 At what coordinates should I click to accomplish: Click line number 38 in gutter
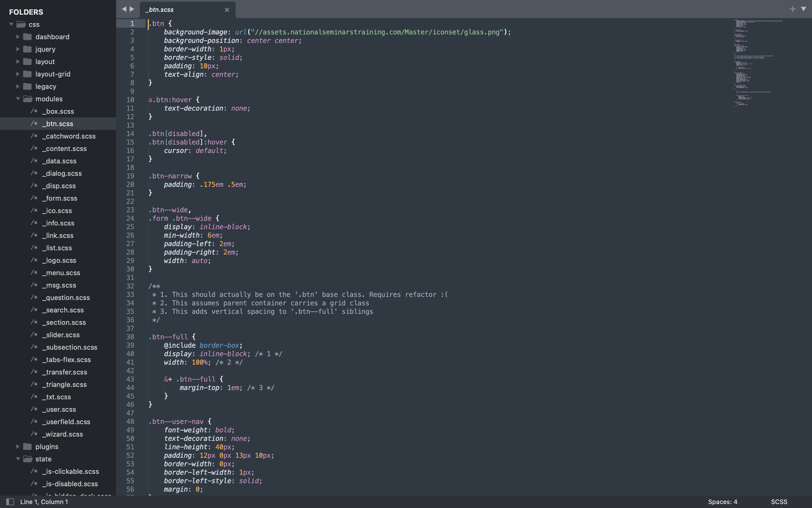click(x=130, y=337)
